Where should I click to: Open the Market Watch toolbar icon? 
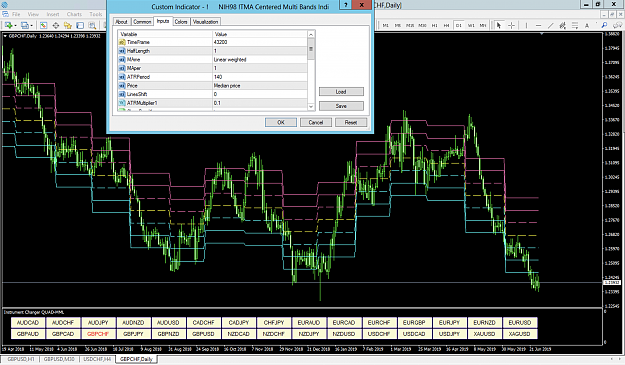click(43, 26)
